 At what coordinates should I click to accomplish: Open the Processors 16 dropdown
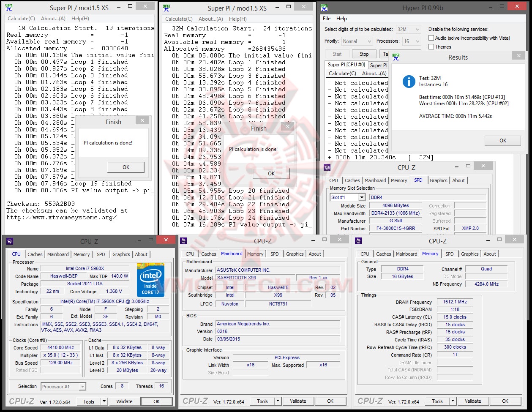pos(412,41)
